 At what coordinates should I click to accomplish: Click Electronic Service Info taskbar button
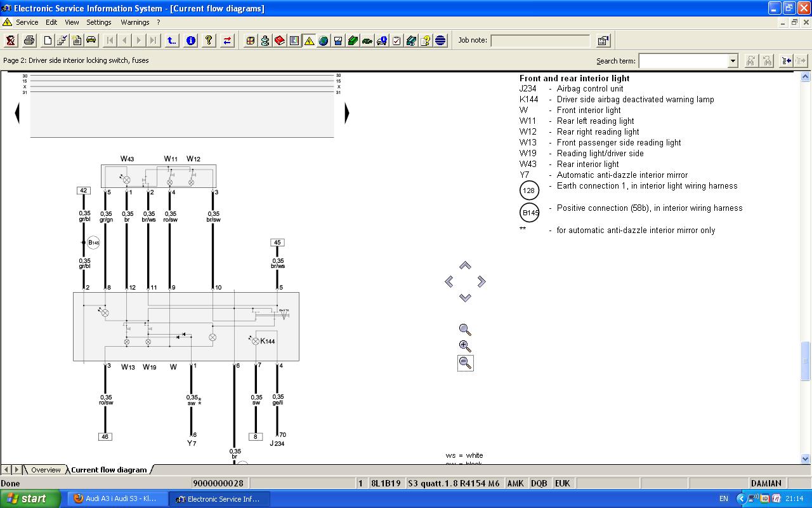click(219, 498)
